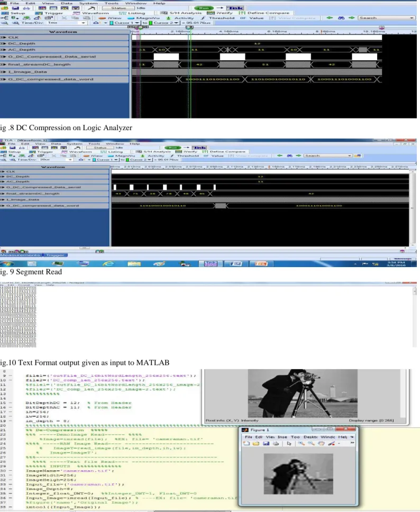
Task: Open the Insert menu in MATLAB Figure 1
Action: point(282,437)
